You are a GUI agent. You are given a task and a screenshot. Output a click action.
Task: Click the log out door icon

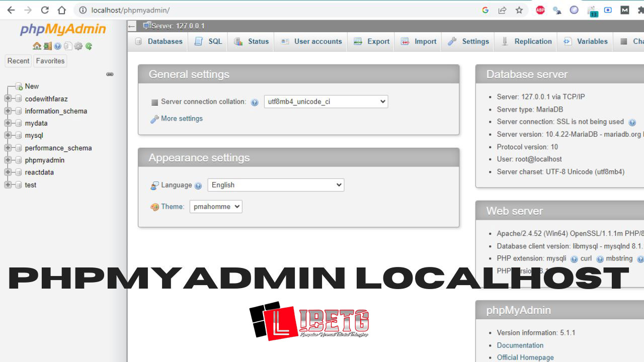pyautogui.click(x=48, y=46)
